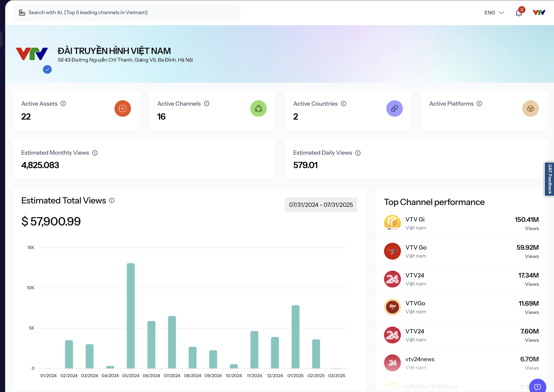
Task: Click the tan Active Platforms box icon
Action: tap(531, 108)
